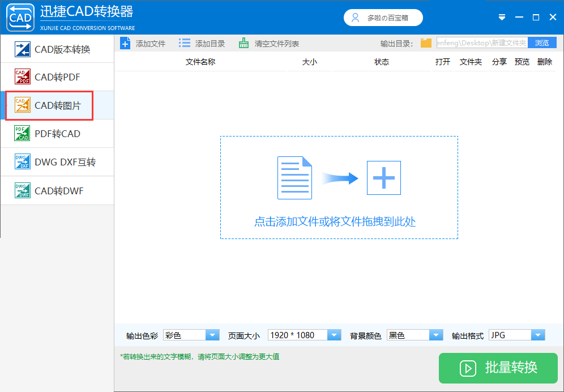Expand the 输出色彩 dropdown
This screenshot has width=564, height=392.
coord(191,335)
